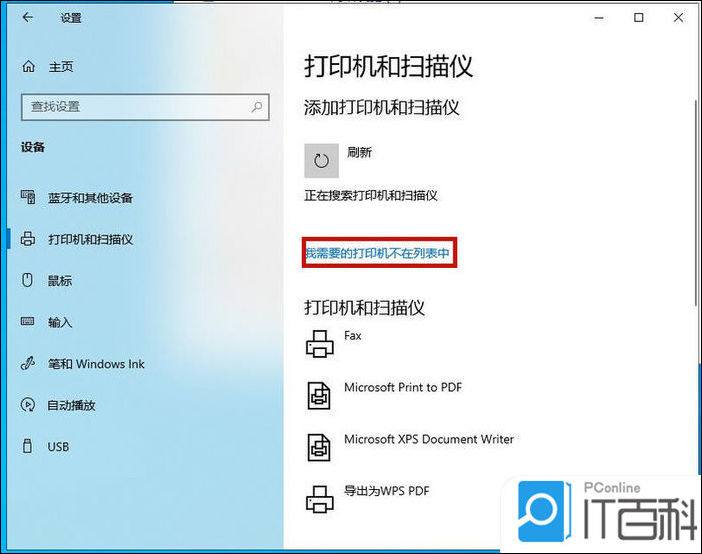This screenshot has width=702, height=554.
Task: Click inside the 查找设置 search box
Action: pos(130,106)
